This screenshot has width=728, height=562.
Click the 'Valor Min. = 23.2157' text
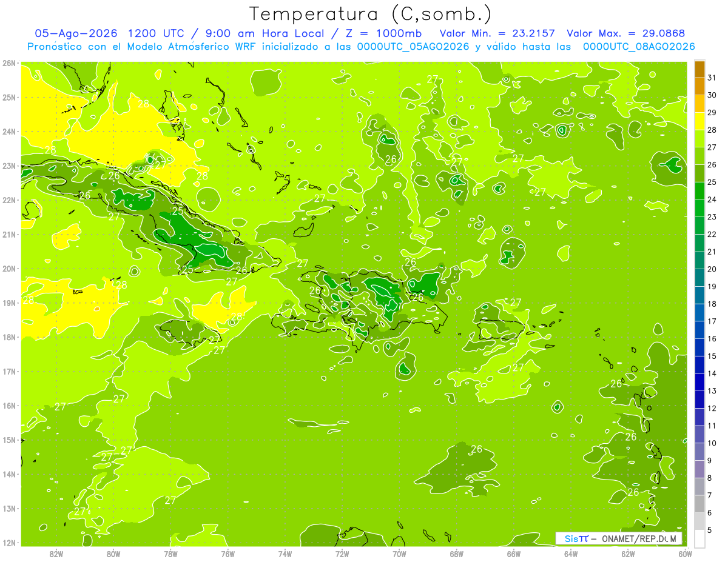coord(497,33)
